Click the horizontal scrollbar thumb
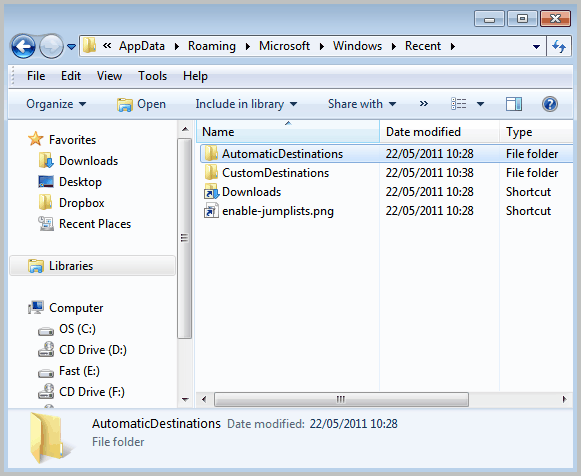This screenshot has width=581, height=476. pyautogui.click(x=341, y=399)
